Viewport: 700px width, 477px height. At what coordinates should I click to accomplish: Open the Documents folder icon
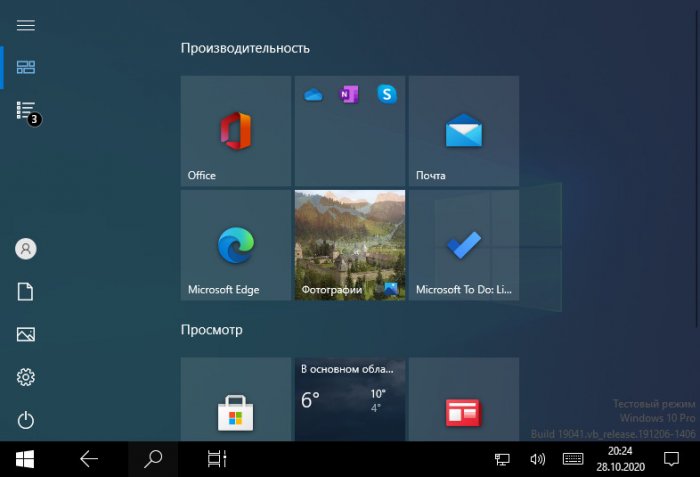point(25,291)
